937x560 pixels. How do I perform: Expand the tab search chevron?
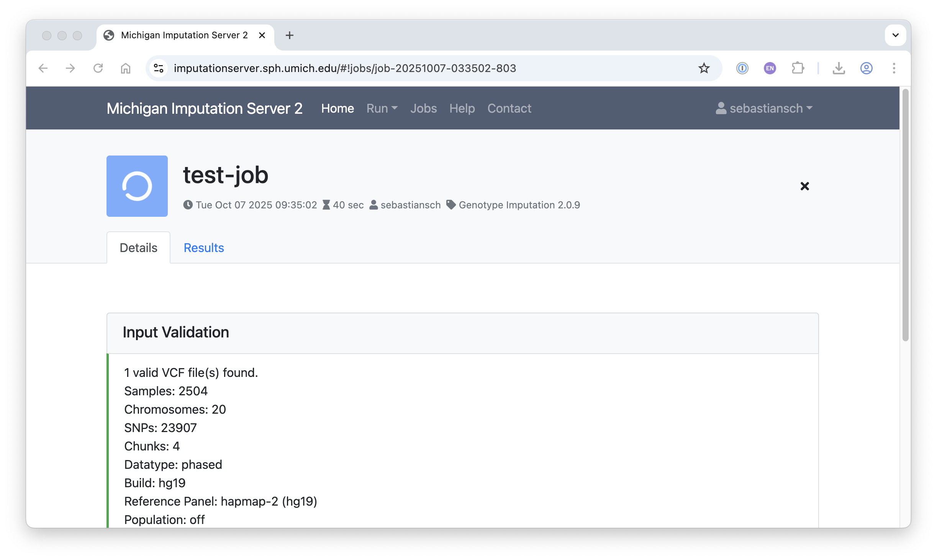(x=895, y=35)
